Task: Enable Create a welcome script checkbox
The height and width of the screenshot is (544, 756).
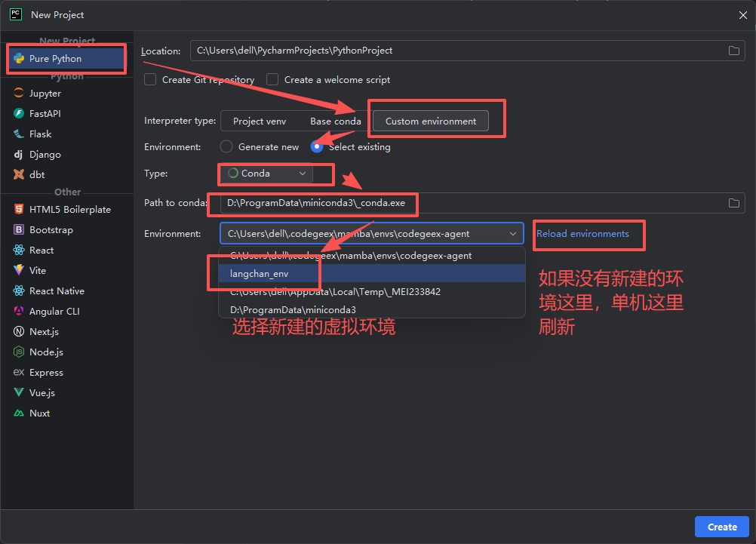Action: [272, 79]
